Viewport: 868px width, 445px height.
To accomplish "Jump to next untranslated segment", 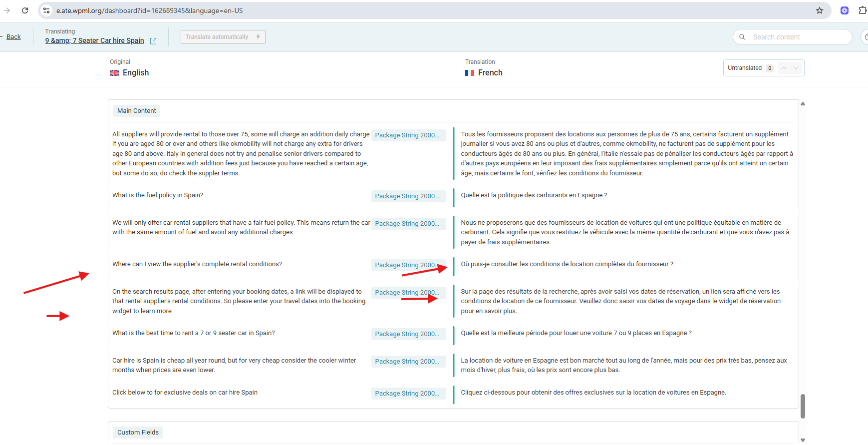I will 796,68.
